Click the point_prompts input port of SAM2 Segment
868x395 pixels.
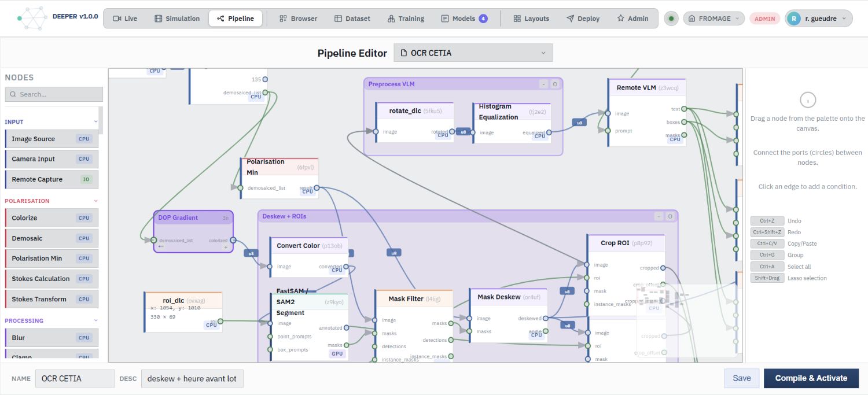(270, 337)
